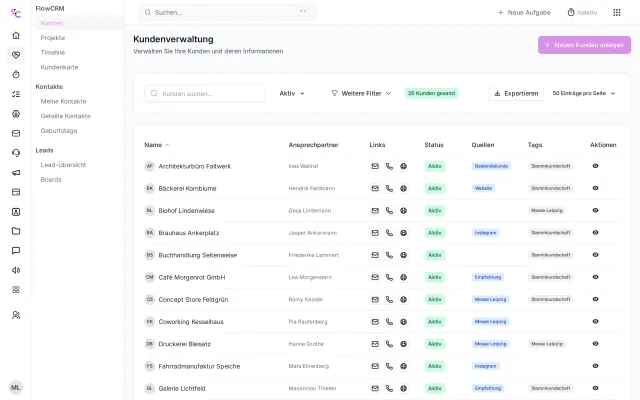Email Architekturbüro Faltwerk via envelope icon
Image resolution: width=640 pixels, height=400 pixels.
375,166
